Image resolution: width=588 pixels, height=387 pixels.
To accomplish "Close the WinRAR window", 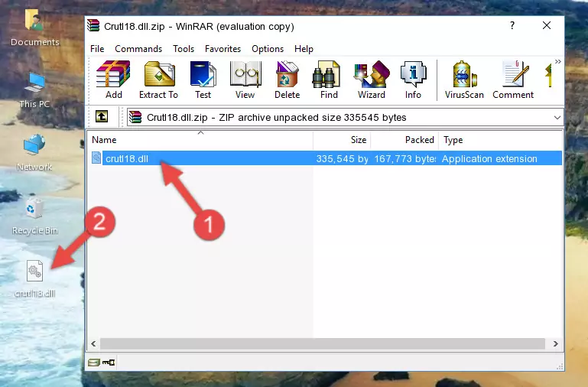I will pos(547,25).
